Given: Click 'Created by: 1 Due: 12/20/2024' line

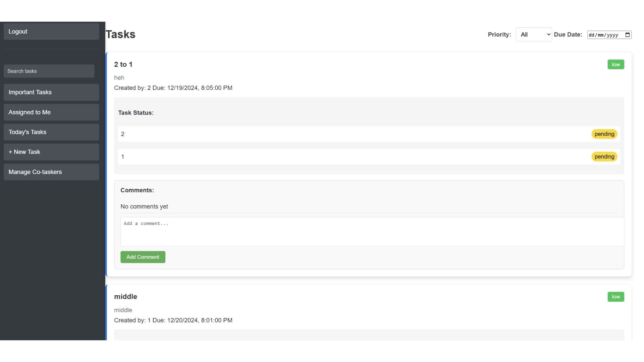Looking at the screenshot, I should (x=173, y=320).
